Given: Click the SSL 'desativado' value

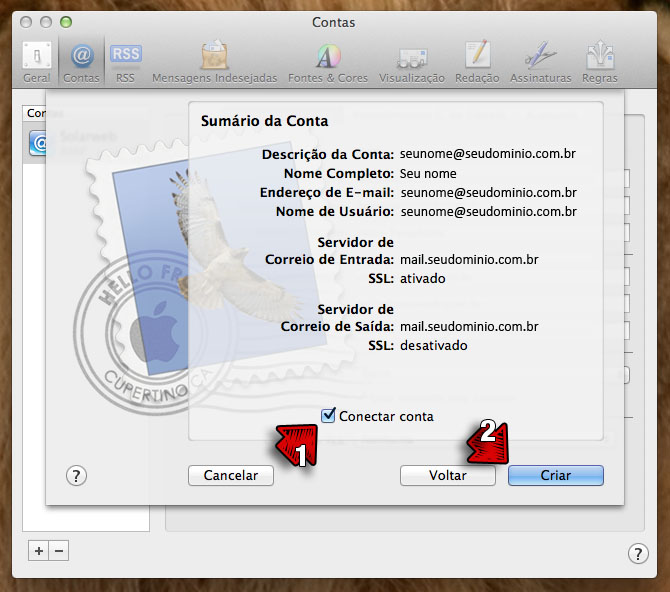Looking at the screenshot, I should [x=433, y=345].
